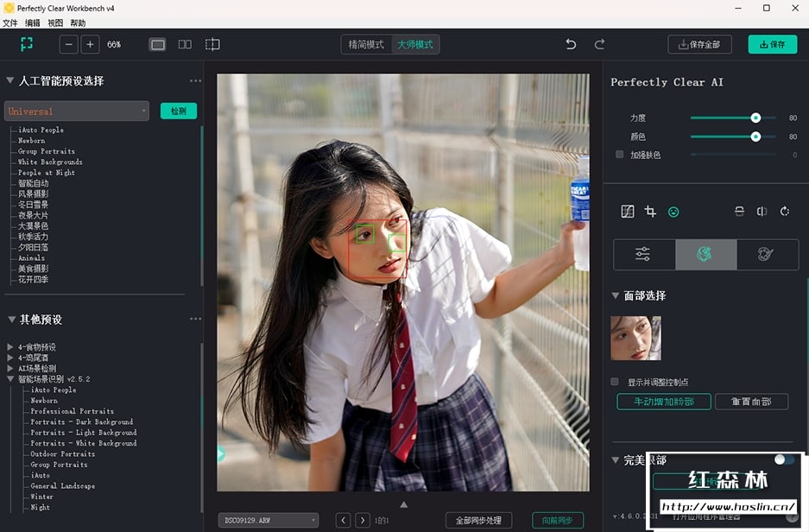Undo the last adjustment
809x532 pixels.
tap(571, 44)
